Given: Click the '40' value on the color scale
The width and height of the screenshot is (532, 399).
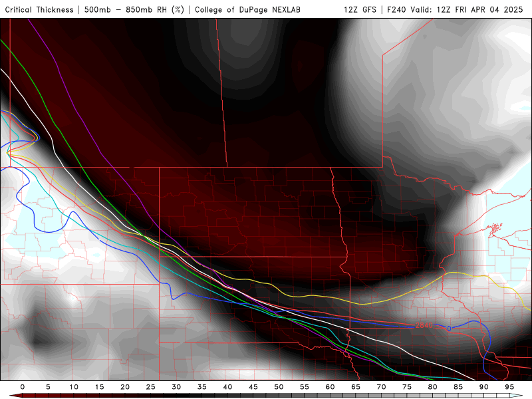Looking at the screenshot, I should tap(227, 387).
